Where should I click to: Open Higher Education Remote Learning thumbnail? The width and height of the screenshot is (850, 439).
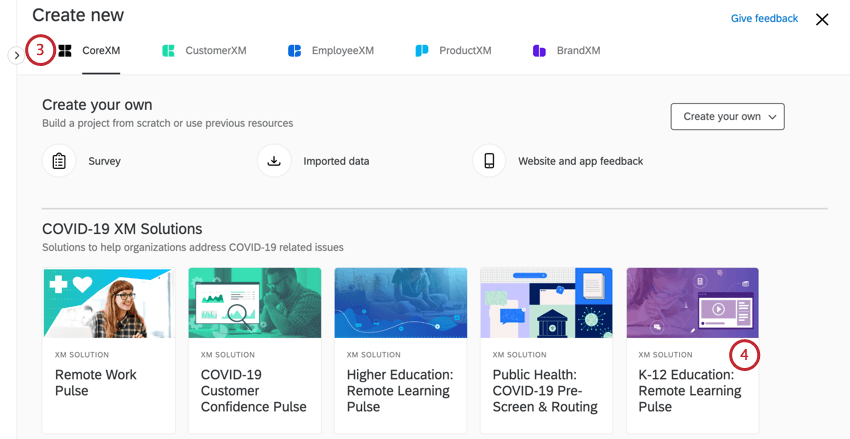pos(401,303)
